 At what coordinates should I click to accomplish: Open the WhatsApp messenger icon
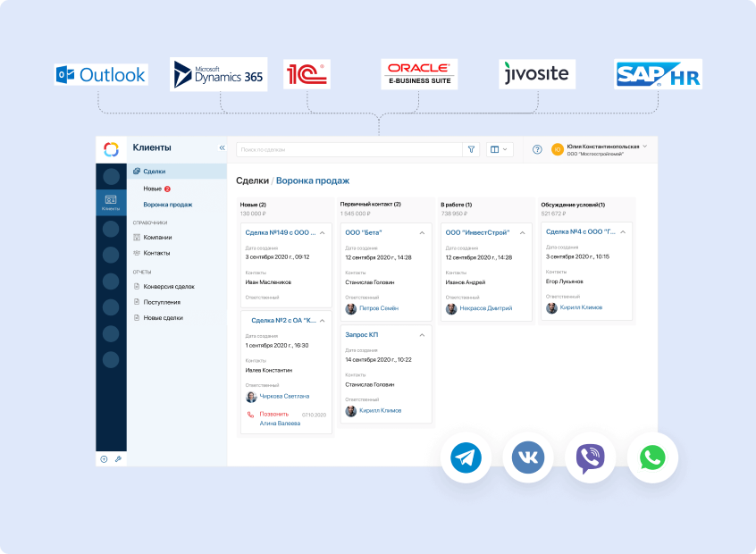point(652,457)
